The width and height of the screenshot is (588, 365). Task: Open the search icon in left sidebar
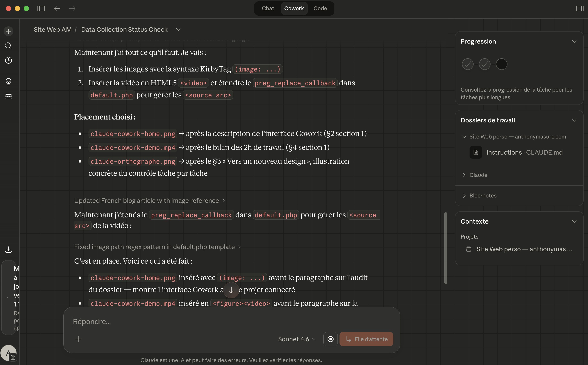8,46
